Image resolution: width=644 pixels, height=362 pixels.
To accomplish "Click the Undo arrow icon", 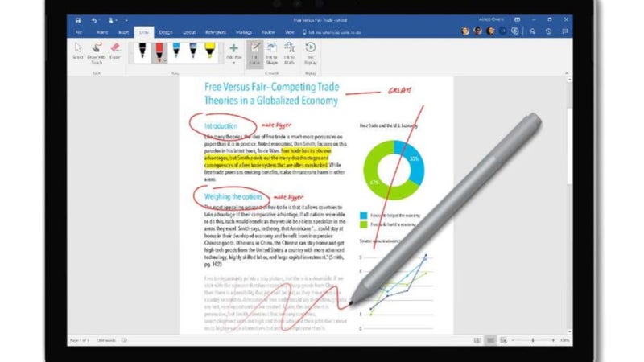I will click(x=94, y=19).
